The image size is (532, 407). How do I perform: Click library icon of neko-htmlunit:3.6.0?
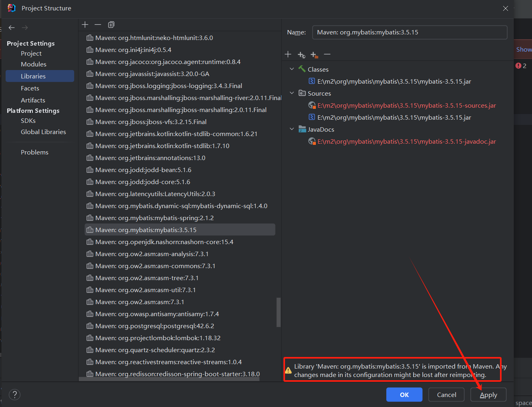click(90, 38)
